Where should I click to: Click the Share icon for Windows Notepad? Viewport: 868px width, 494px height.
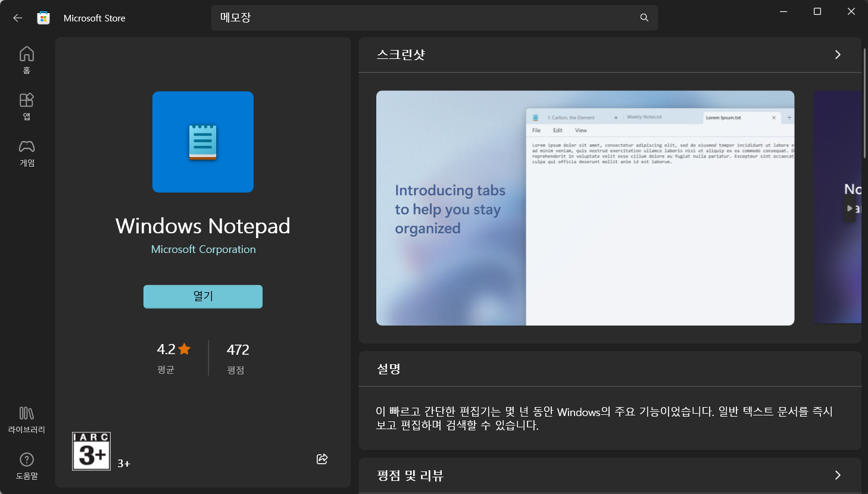(x=322, y=459)
